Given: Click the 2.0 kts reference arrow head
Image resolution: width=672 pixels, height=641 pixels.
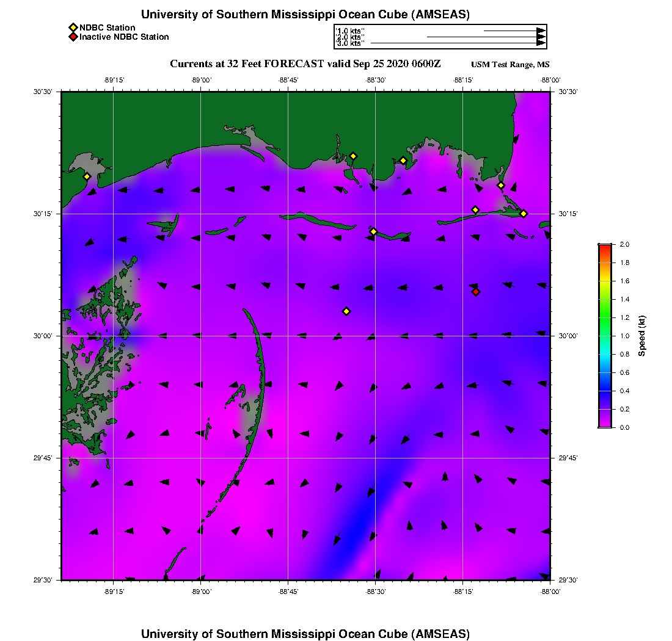Looking at the screenshot, I should (x=541, y=37).
